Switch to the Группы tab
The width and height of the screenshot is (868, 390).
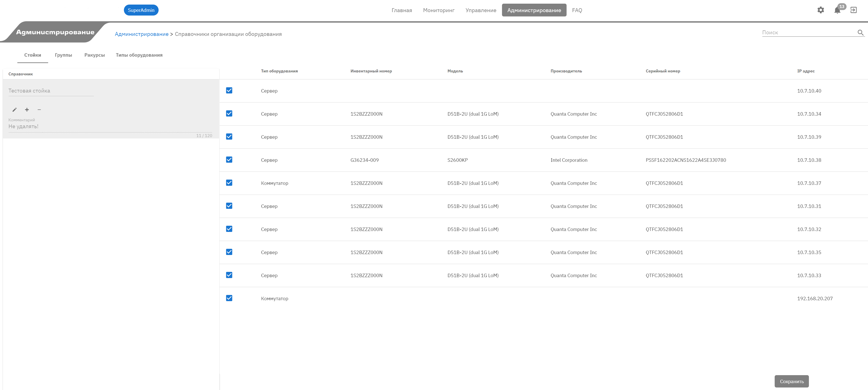(x=63, y=55)
